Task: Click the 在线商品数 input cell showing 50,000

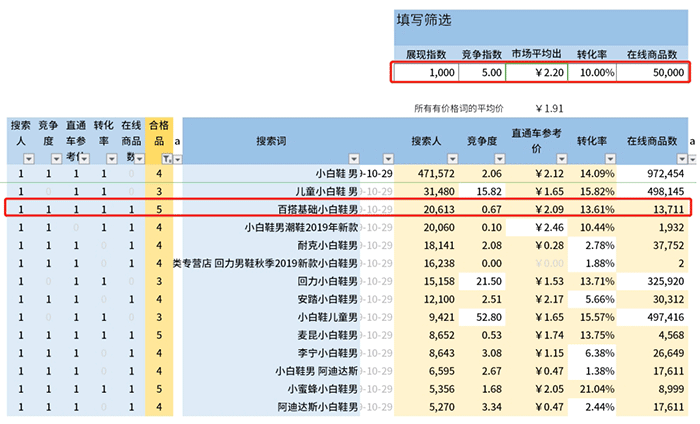Action: 653,72
